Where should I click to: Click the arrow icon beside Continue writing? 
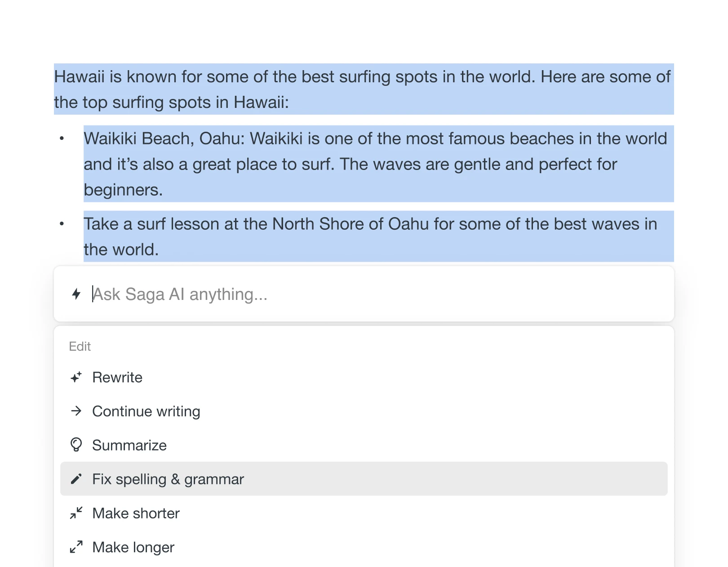[76, 411]
